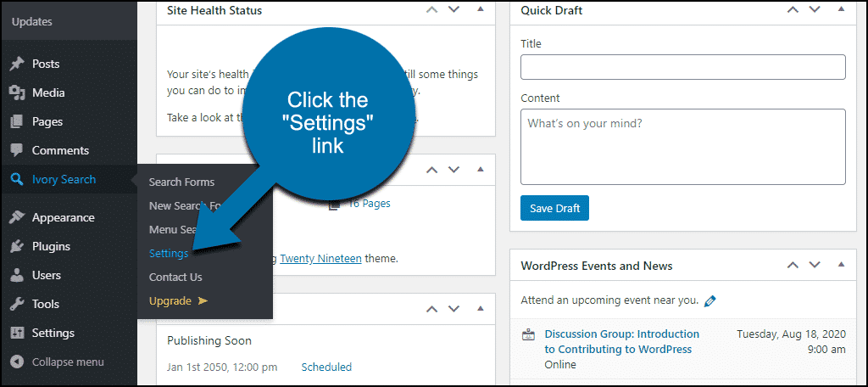Select Search Forms submenu item
Screen dimensions: 868x387
tap(181, 182)
